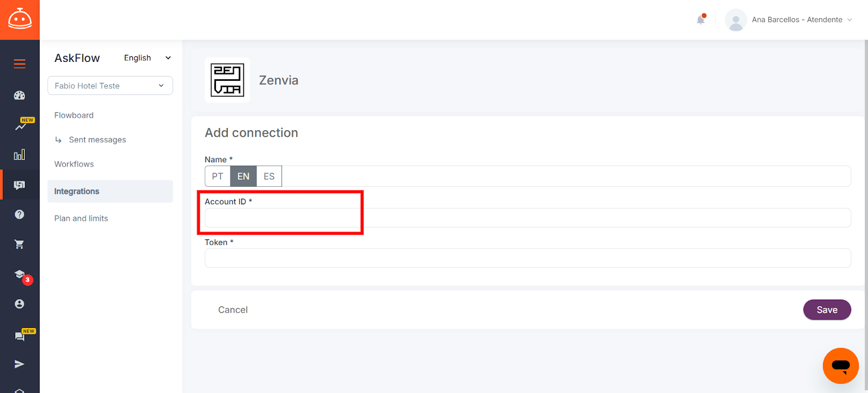
Task: Switch name language to PT
Action: coord(218,176)
